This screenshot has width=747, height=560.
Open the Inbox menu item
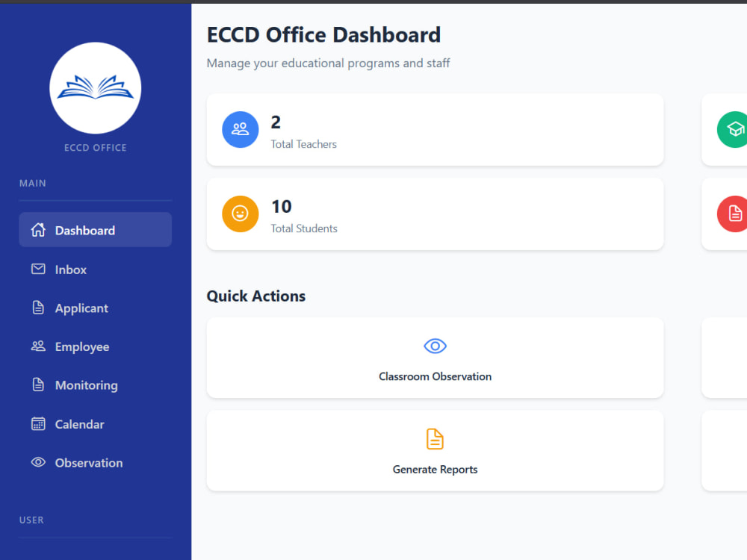click(96, 269)
